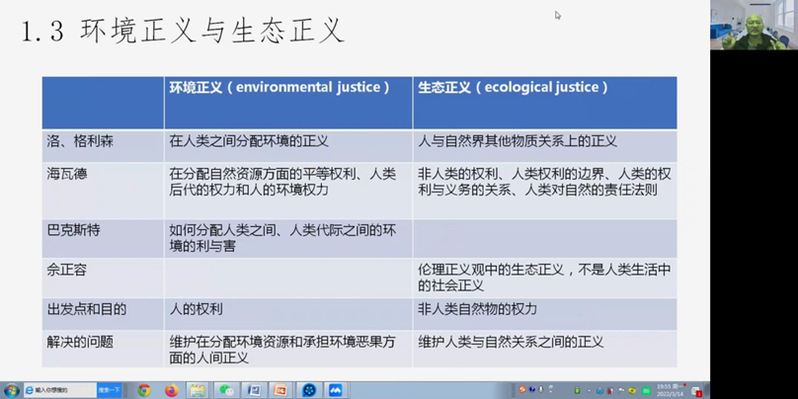Open the clock showing 19:55 date
The height and width of the screenshot is (399, 798).
coord(670,390)
